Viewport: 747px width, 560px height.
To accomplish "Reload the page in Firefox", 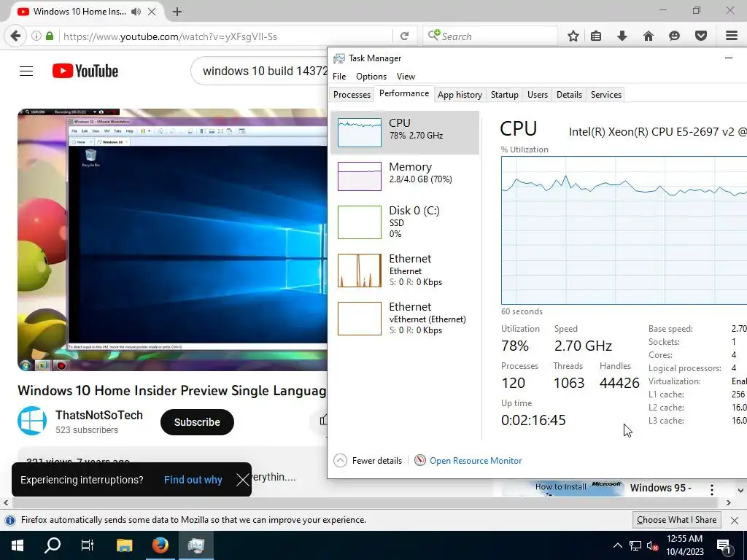I will pyautogui.click(x=404, y=36).
